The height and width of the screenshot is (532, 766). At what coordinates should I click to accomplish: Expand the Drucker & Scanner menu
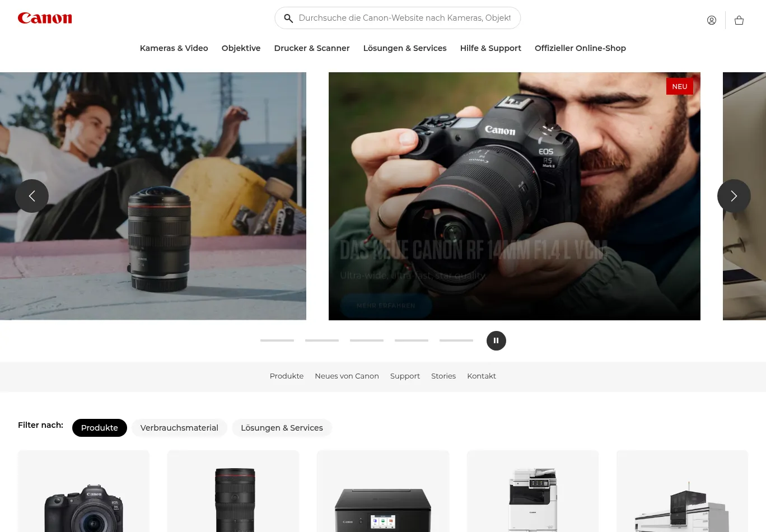(x=311, y=48)
